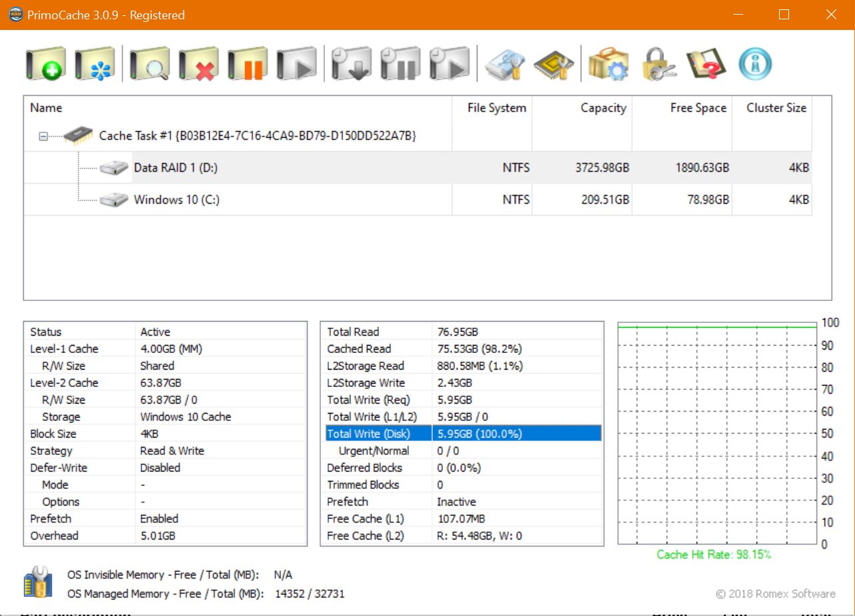Click the blue snowflake drive toolbar icon

[95, 65]
